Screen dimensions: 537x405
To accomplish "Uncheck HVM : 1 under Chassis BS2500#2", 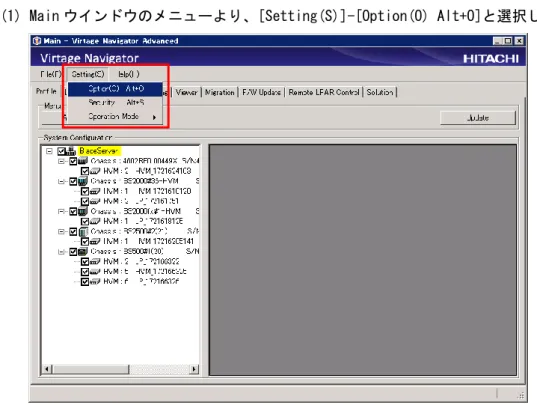I will click(85, 241).
